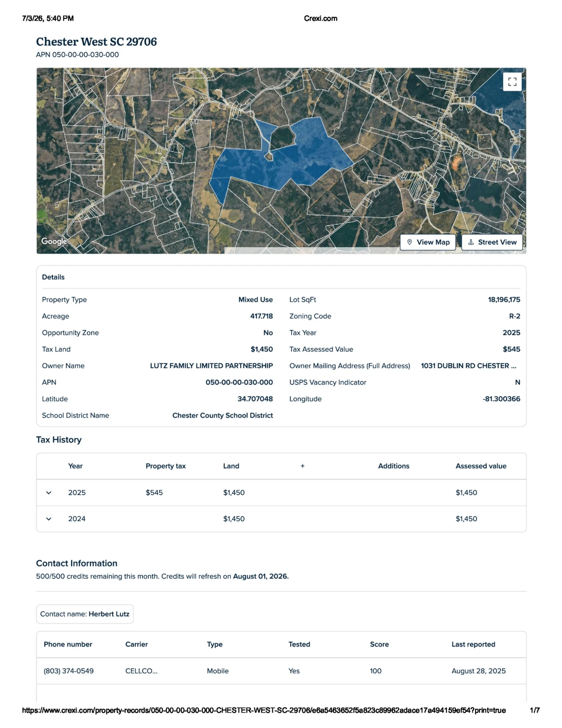
Task: Click the Score value 100
Action: (x=376, y=671)
